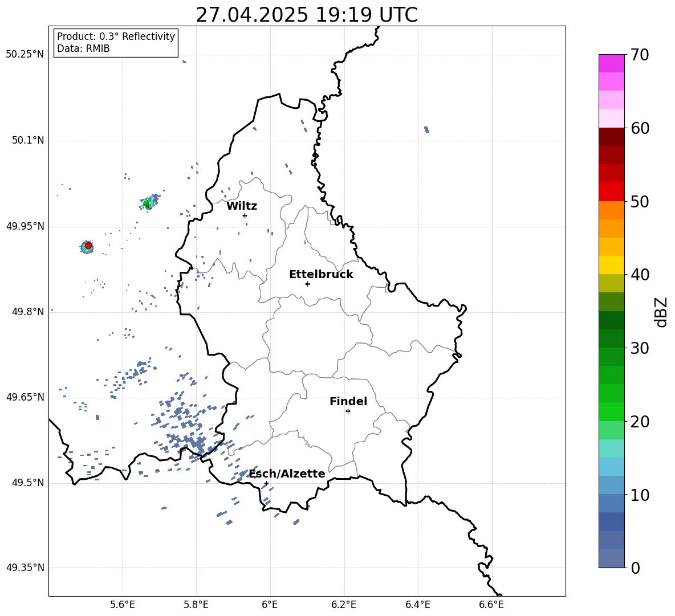The image size is (675, 616).
Task: Click the 49.8°N latitude label
Action: 27,312
